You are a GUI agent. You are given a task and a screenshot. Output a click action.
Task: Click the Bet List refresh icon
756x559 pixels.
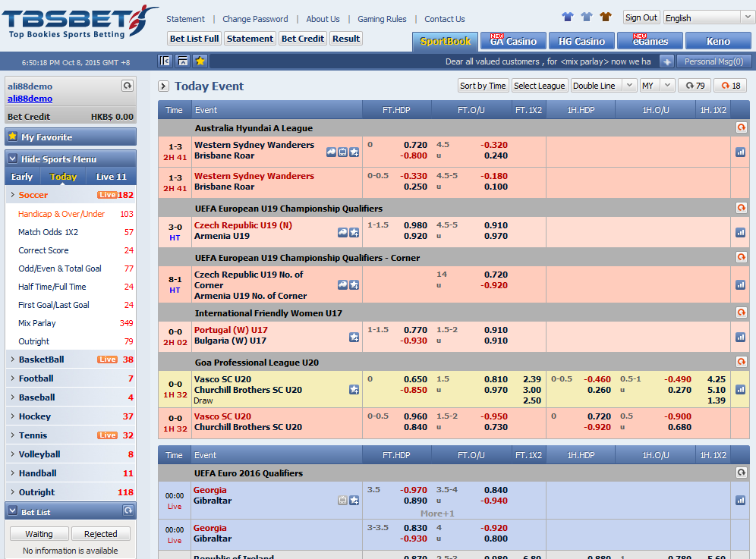pos(128,511)
